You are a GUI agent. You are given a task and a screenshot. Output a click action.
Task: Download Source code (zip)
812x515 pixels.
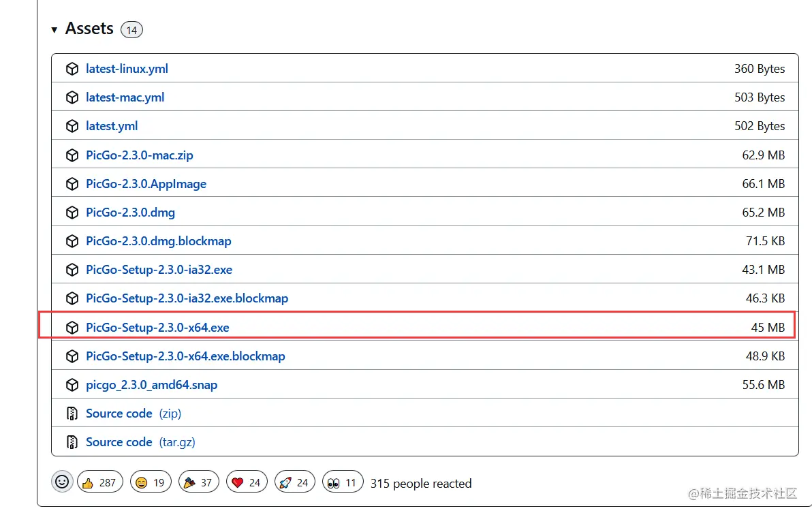[134, 413]
